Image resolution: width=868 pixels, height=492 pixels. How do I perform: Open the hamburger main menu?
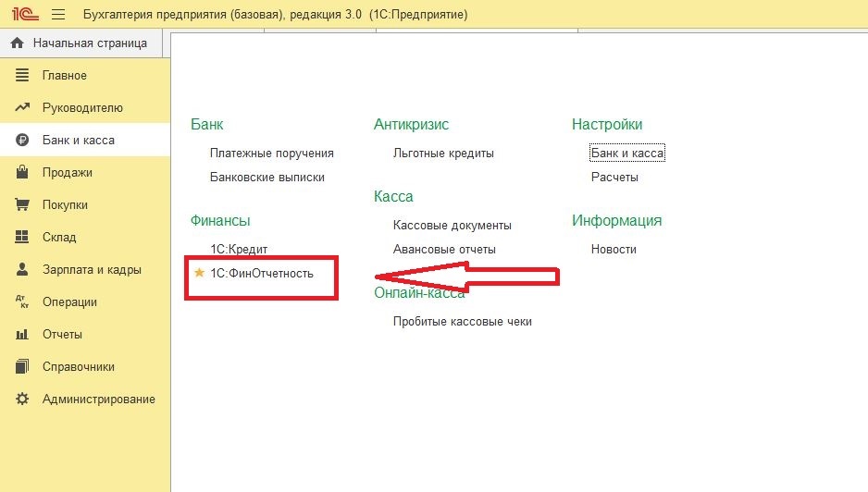coord(58,15)
